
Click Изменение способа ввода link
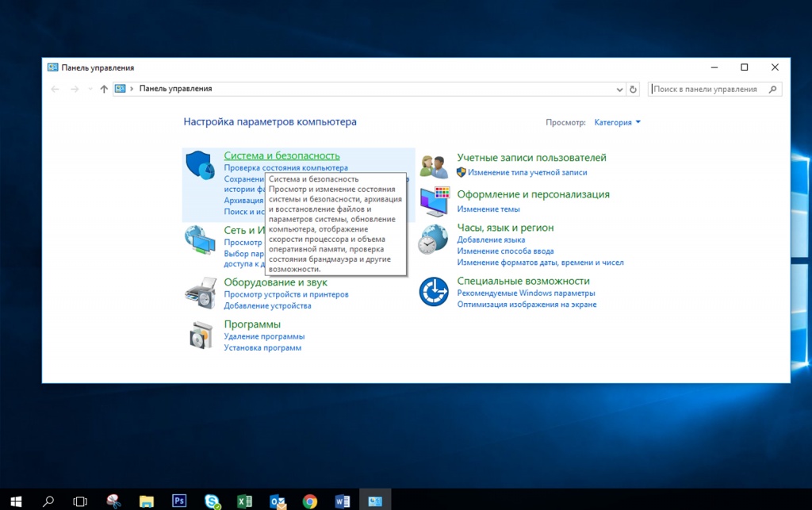pos(505,251)
